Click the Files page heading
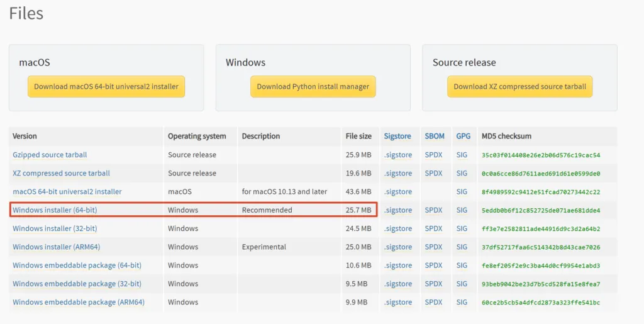The width and height of the screenshot is (644, 324). tap(26, 13)
